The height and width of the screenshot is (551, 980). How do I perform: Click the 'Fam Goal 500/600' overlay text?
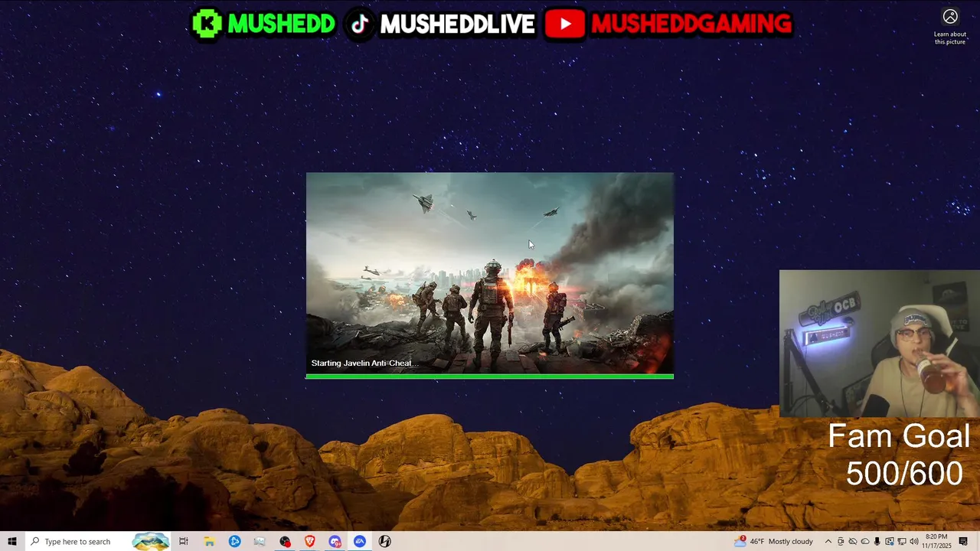[899, 455]
